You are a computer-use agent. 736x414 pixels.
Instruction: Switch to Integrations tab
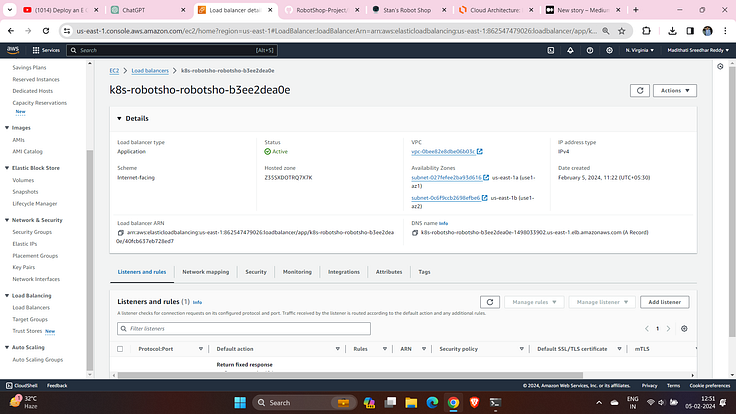pyautogui.click(x=344, y=272)
